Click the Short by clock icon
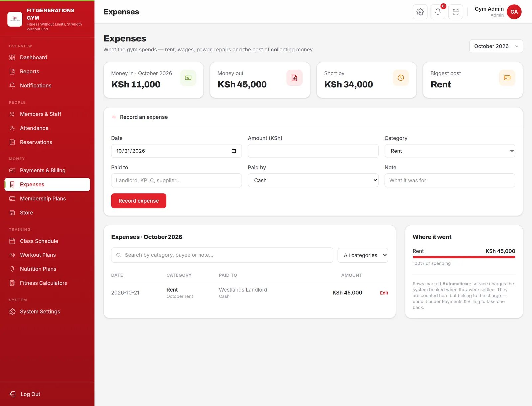The width and height of the screenshot is (532, 406). [401, 78]
